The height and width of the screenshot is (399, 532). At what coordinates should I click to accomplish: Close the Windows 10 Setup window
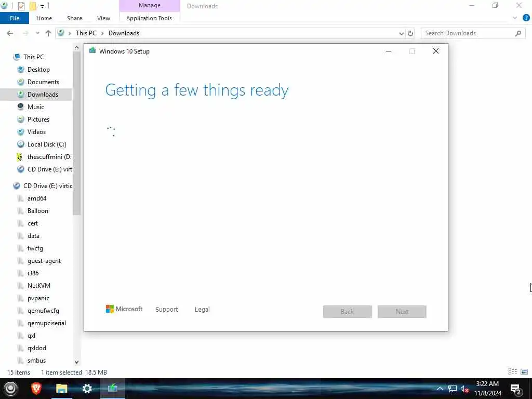pyautogui.click(x=436, y=51)
